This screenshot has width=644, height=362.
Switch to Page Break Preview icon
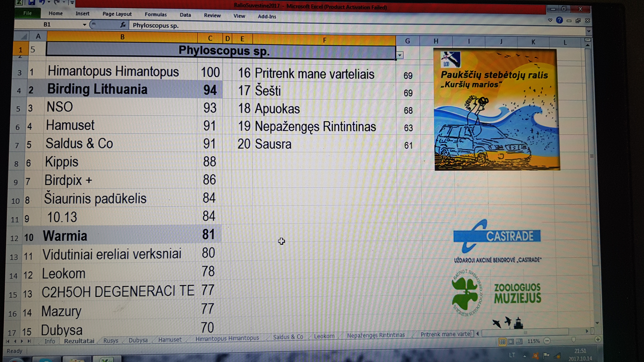tap(519, 341)
